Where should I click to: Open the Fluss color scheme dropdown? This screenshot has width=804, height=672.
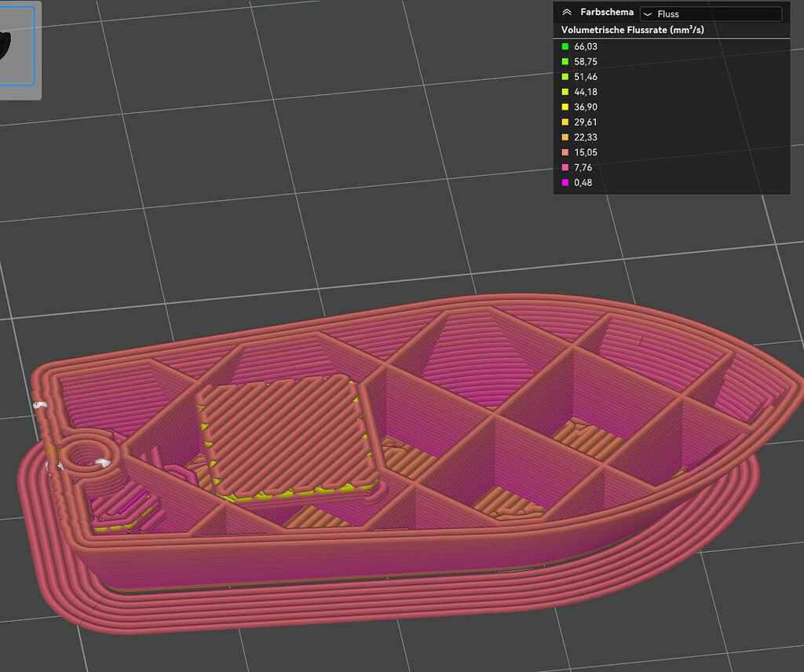[711, 14]
